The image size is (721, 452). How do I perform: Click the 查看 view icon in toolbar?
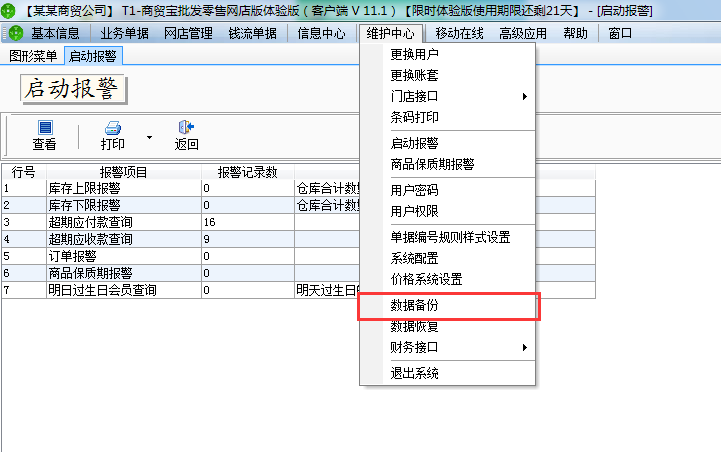[x=45, y=127]
